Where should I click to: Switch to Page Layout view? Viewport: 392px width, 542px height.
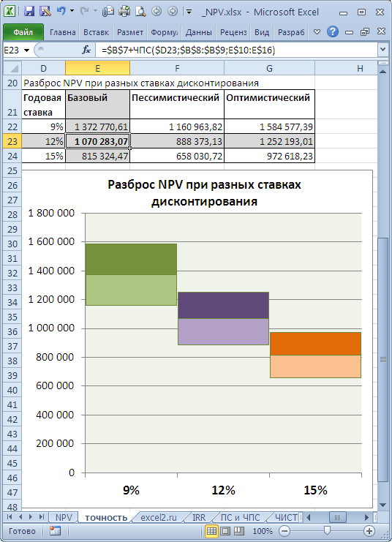(225, 531)
